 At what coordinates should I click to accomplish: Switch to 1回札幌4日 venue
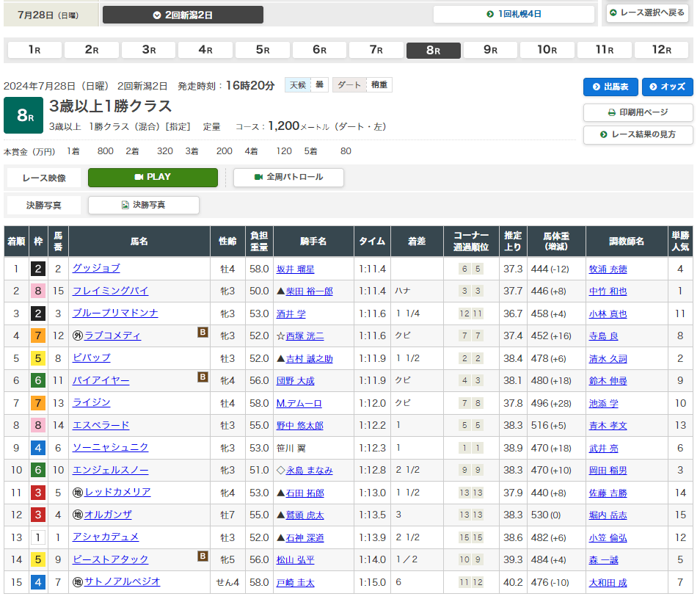point(514,15)
